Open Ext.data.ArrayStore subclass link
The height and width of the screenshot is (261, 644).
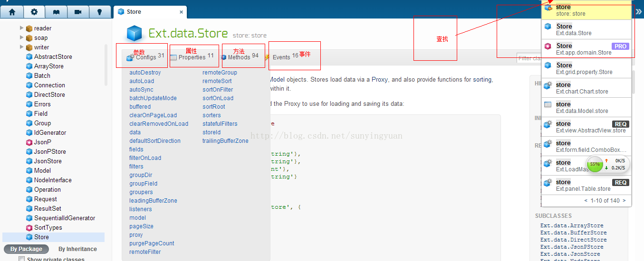[x=572, y=226]
